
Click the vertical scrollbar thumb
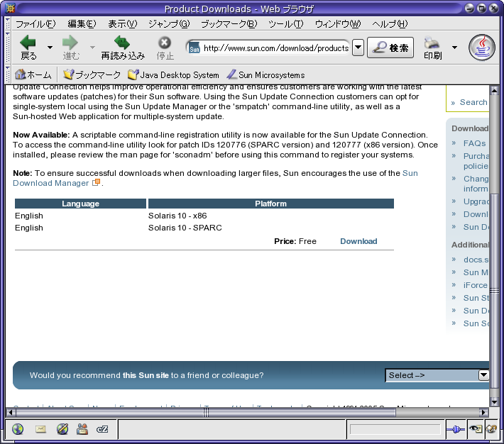tap(494, 291)
